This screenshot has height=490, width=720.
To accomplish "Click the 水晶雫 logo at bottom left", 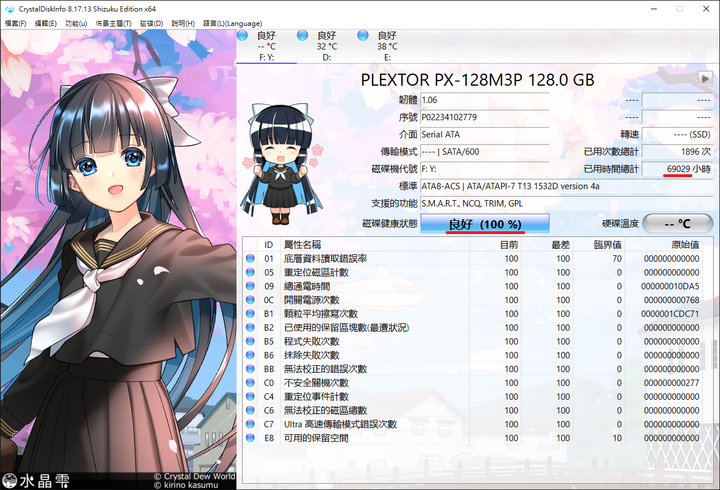I will tap(35, 480).
